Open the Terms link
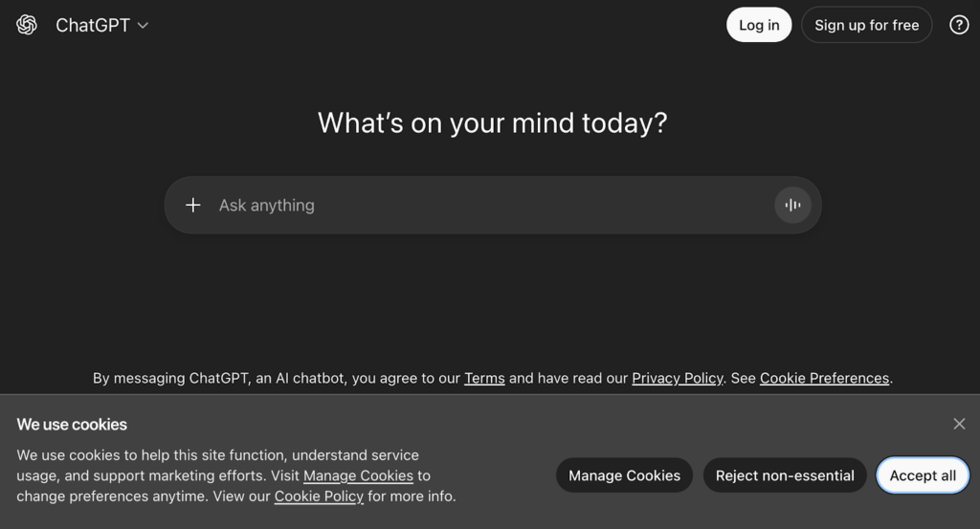Viewport: 980px width, 529px height. coord(484,378)
